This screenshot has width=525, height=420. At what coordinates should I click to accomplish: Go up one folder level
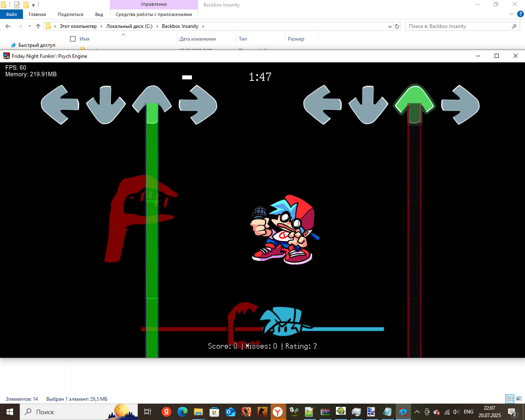coord(38,26)
